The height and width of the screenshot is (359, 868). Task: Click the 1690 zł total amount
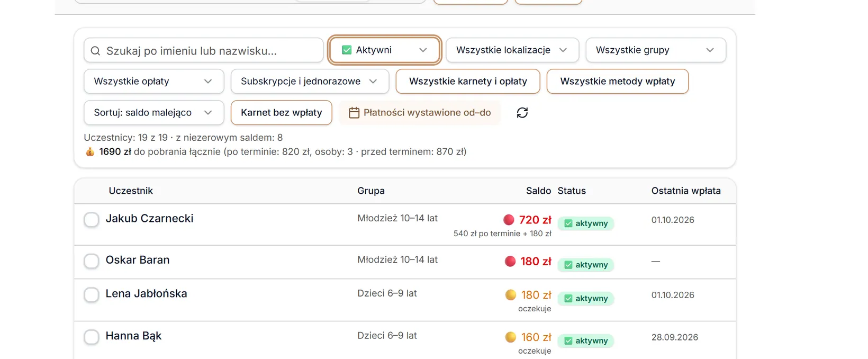[x=115, y=151]
